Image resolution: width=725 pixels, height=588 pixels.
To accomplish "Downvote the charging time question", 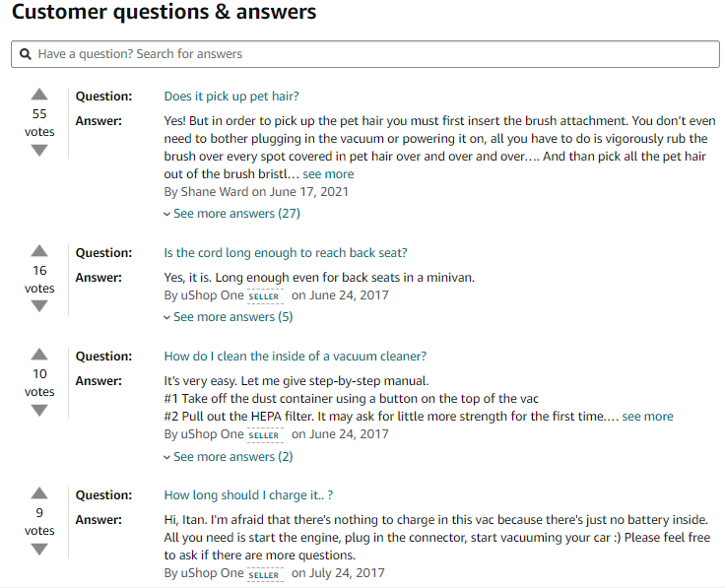I will (x=39, y=549).
